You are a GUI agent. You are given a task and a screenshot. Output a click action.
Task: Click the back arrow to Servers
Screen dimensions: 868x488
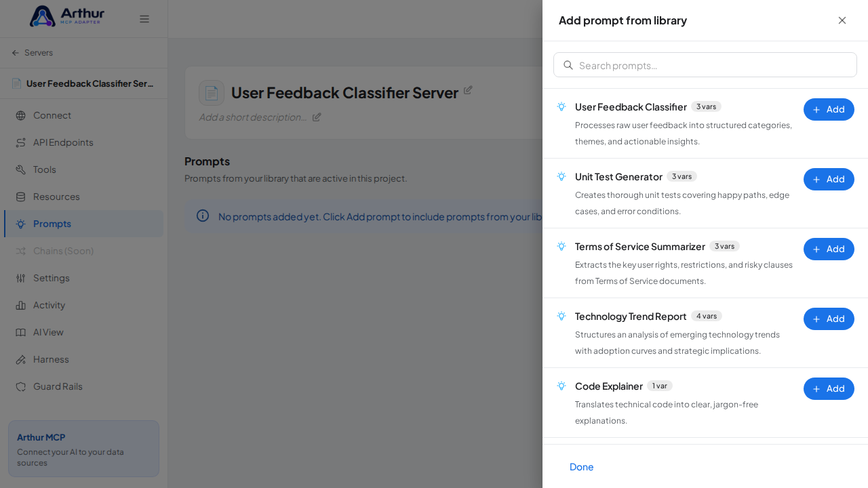[16, 53]
